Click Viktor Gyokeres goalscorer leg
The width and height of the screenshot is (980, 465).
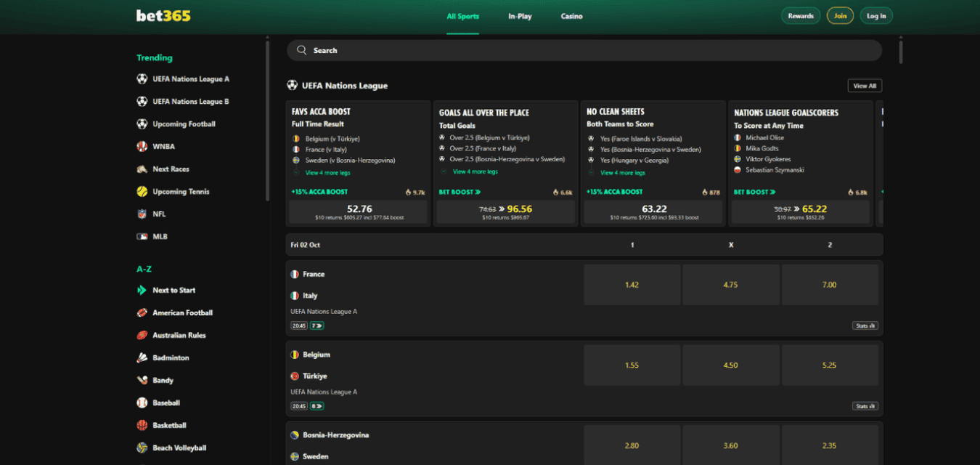(x=768, y=159)
